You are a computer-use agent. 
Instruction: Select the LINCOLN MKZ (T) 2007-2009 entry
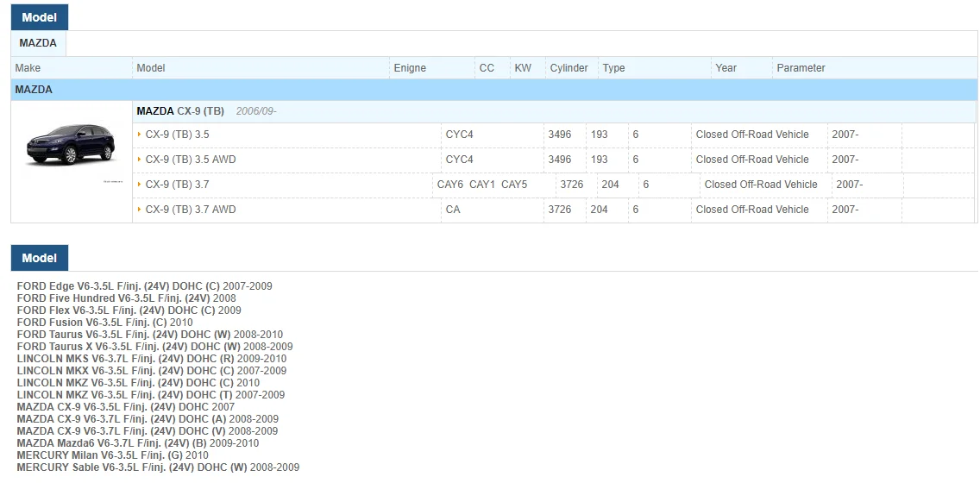click(x=151, y=395)
